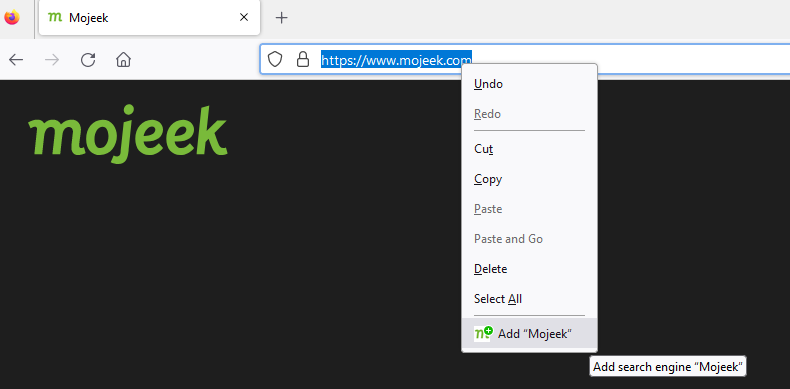Show site security padlock info
790x389 pixels.
303,59
